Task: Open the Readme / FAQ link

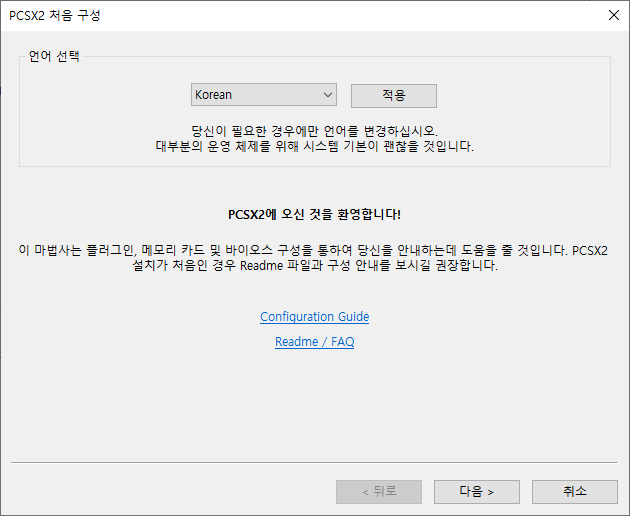Action: [315, 342]
